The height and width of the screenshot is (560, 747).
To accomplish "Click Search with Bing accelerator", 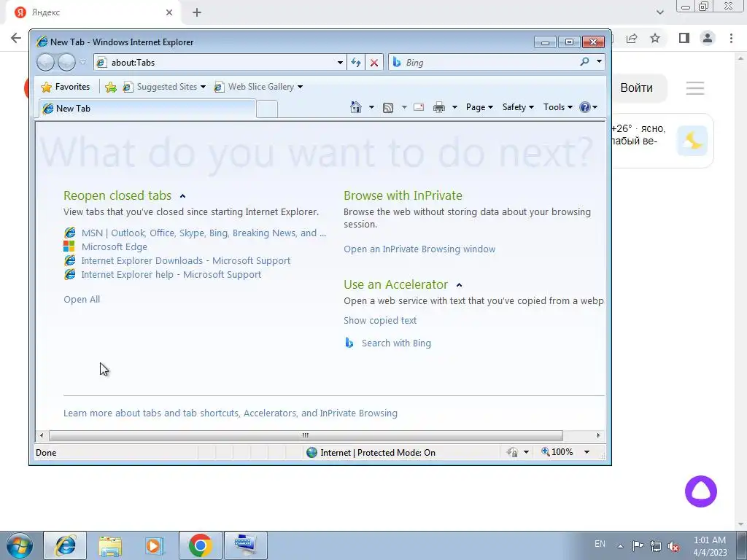I will pos(396,343).
